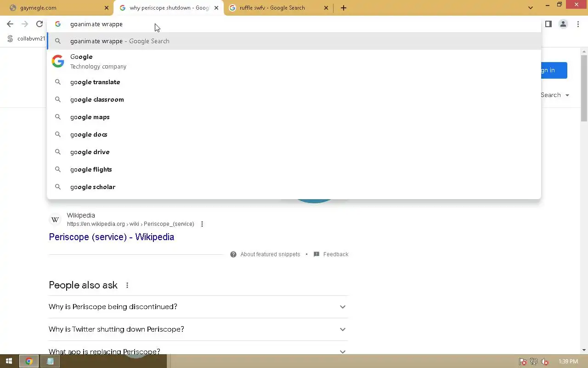Click the Sign in button
Image resolution: width=588 pixels, height=368 pixels.
point(554,70)
